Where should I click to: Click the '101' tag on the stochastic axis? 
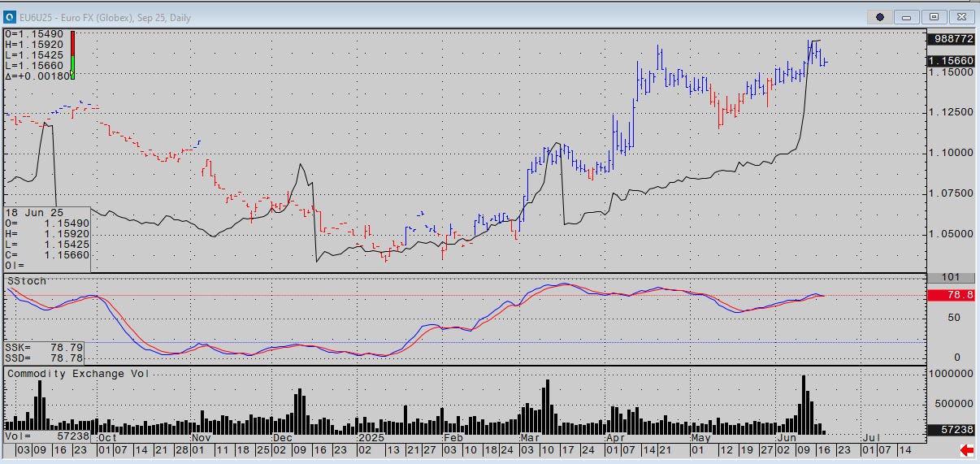(x=951, y=278)
